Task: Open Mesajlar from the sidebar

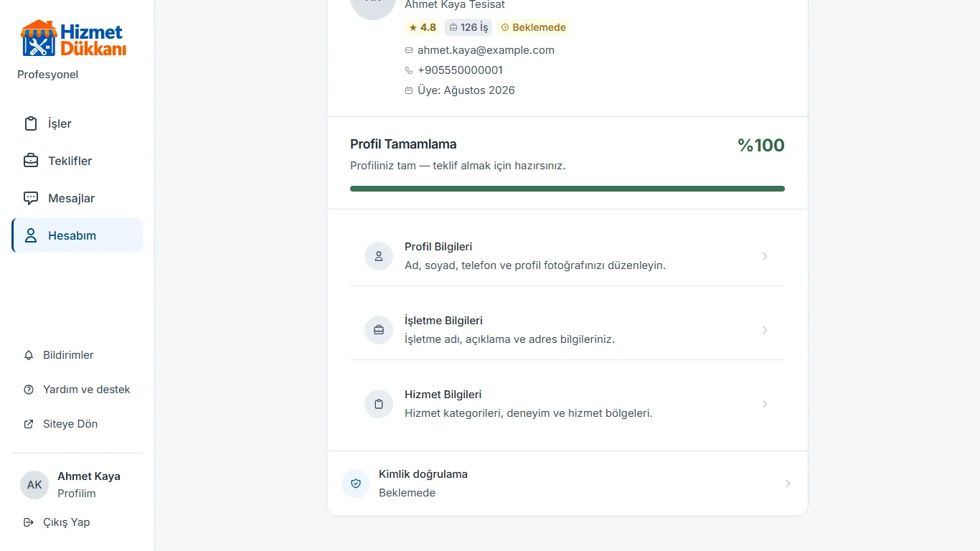Action: 77,198
